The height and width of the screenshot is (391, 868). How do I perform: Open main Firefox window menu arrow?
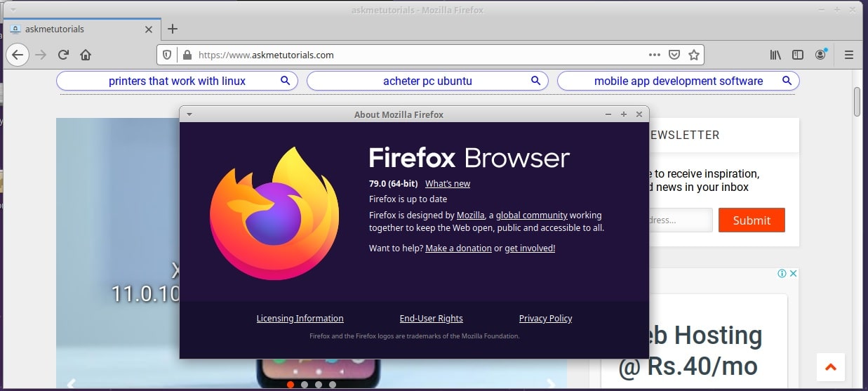pos(13,10)
